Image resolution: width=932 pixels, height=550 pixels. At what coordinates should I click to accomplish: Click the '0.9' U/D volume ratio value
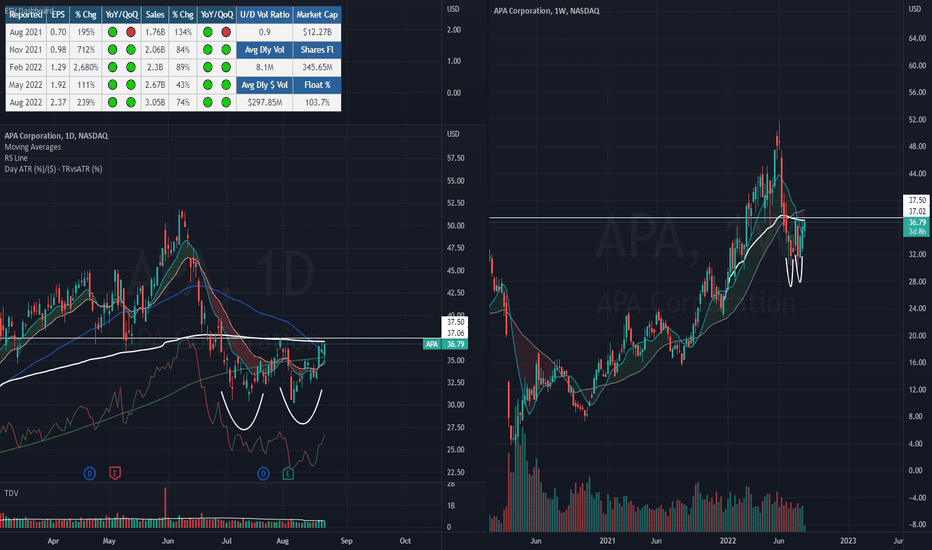pyautogui.click(x=265, y=32)
